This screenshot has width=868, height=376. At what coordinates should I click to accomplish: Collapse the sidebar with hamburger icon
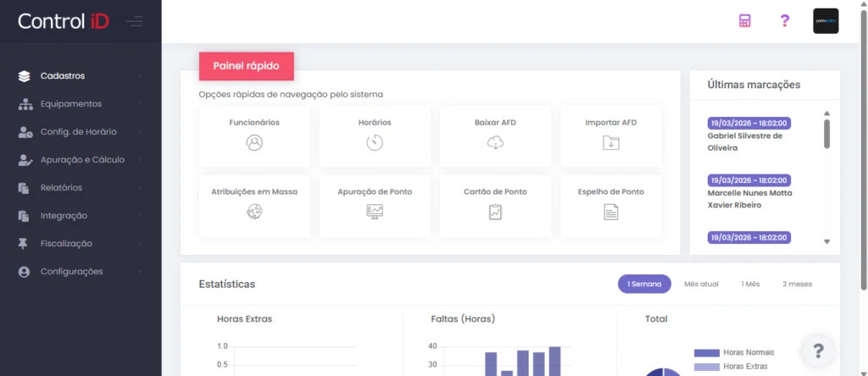(135, 21)
